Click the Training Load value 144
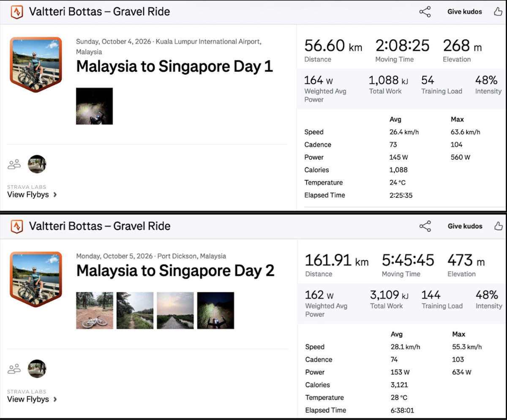The width and height of the screenshot is (507, 420). [431, 295]
